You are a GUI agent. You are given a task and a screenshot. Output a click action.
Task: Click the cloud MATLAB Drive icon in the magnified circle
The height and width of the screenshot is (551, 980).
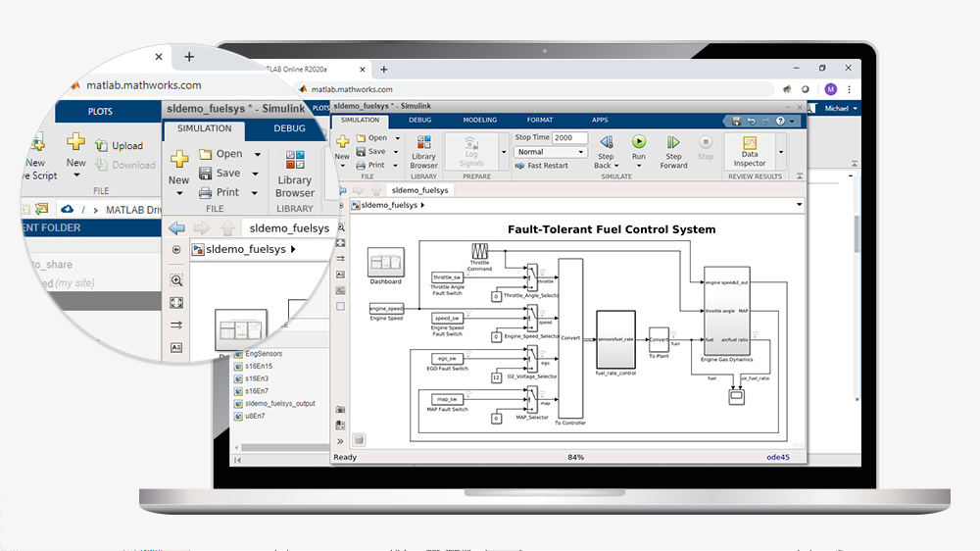(x=67, y=209)
